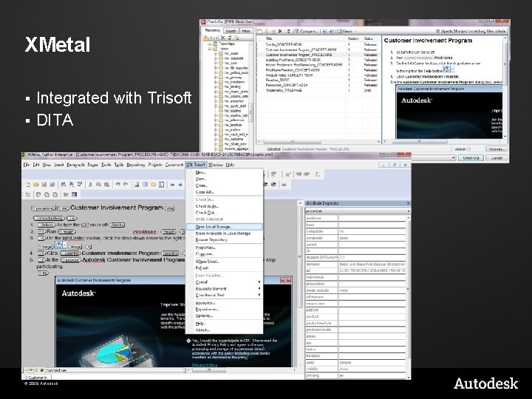Select the participate in CIP radio button
This screenshot has height=399, width=532.
188,341
